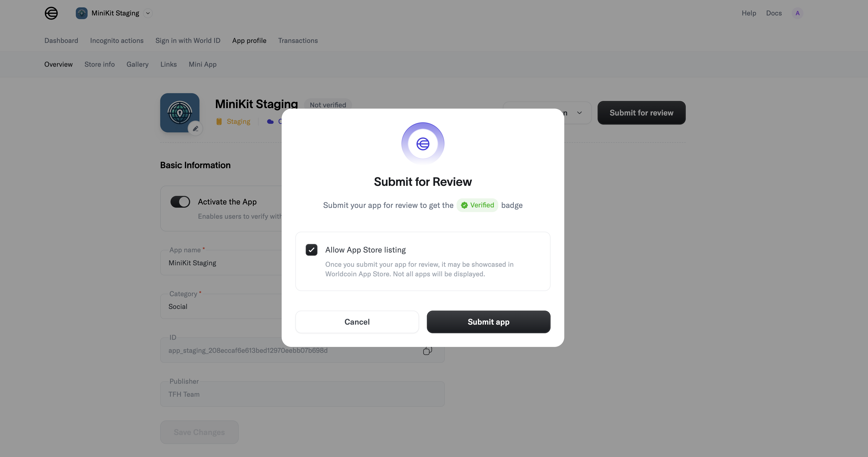Expand the dropdown beside Submit for review

(579, 113)
